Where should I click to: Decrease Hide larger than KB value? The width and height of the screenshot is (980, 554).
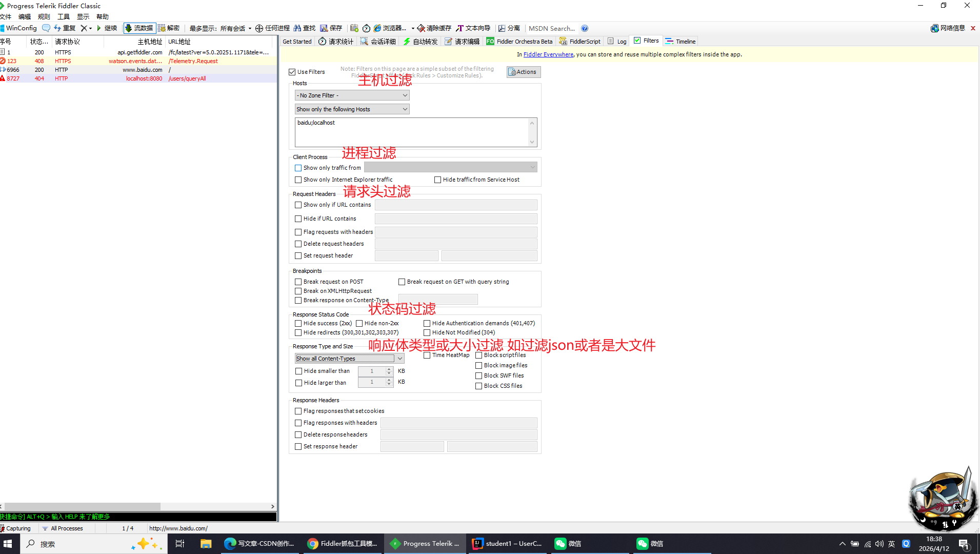(x=389, y=385)
